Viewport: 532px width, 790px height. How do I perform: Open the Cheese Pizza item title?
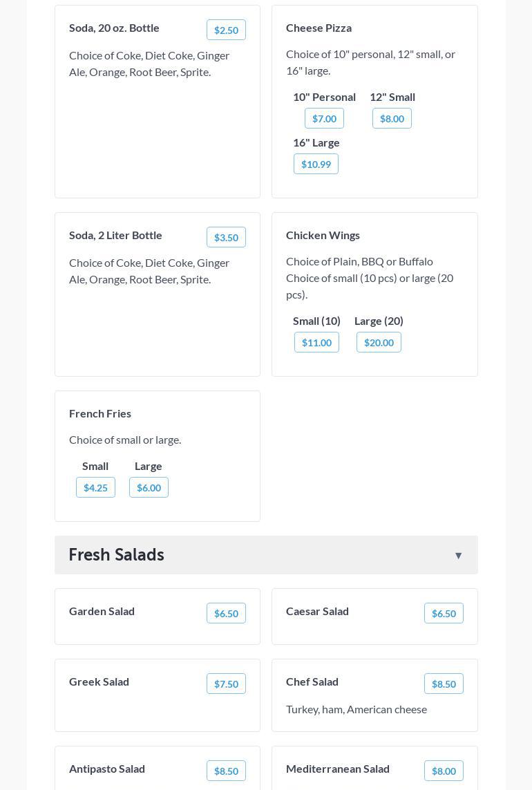(x=319, y=28)
